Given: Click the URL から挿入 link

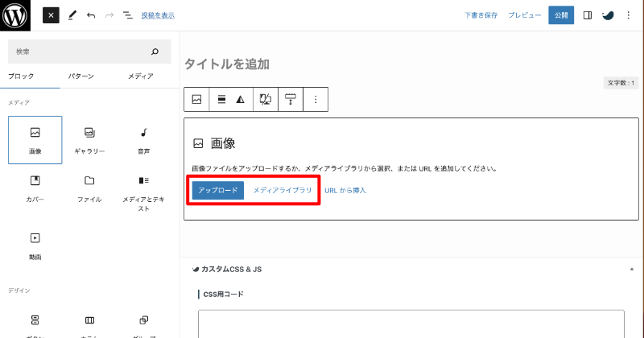Looking at the screenshot, I should point(345,191).
